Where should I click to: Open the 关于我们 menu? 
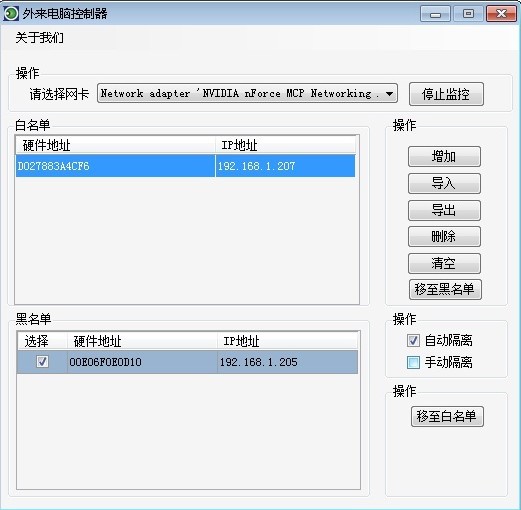[x=39, y=37]
